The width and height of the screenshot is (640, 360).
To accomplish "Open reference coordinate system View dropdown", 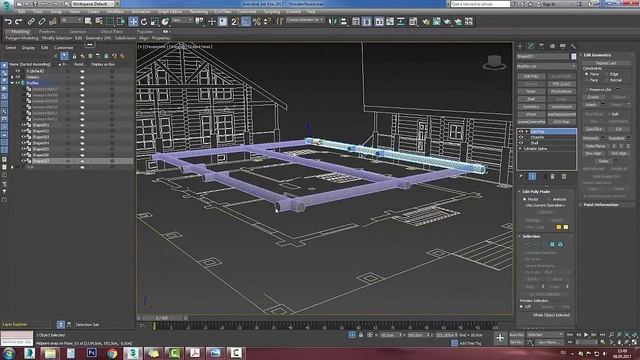I will tap(182, 20).
